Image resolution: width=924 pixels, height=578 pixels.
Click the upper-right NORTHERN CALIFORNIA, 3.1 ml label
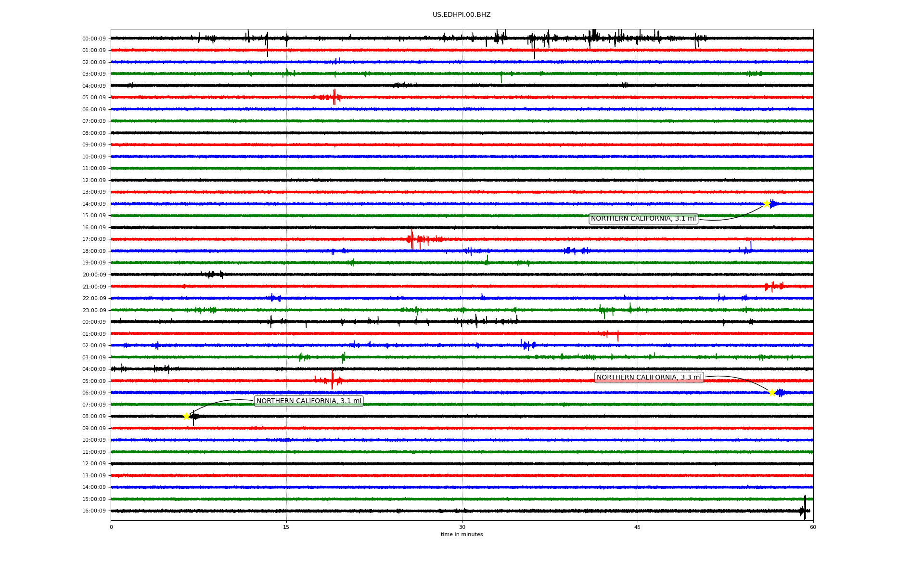pos(643,219)
